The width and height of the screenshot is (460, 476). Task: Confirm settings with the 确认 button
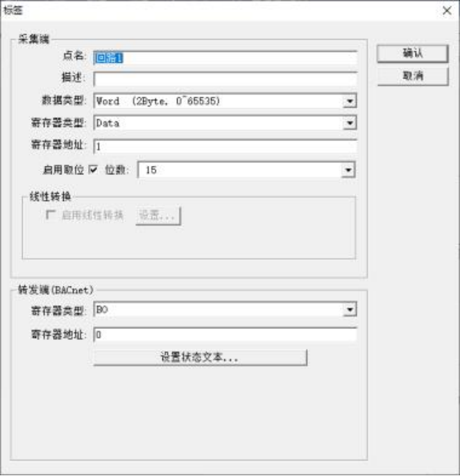412,53
